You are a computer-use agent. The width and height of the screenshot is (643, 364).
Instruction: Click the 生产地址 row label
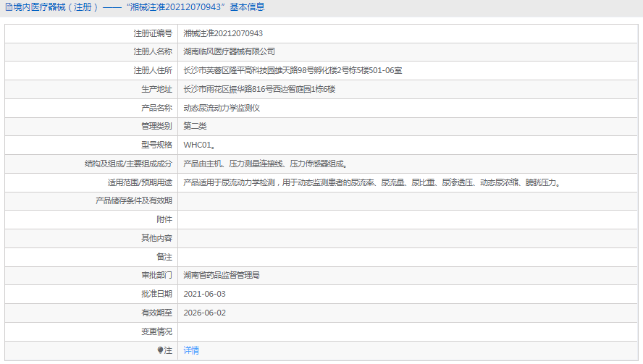tap(156, 89)
